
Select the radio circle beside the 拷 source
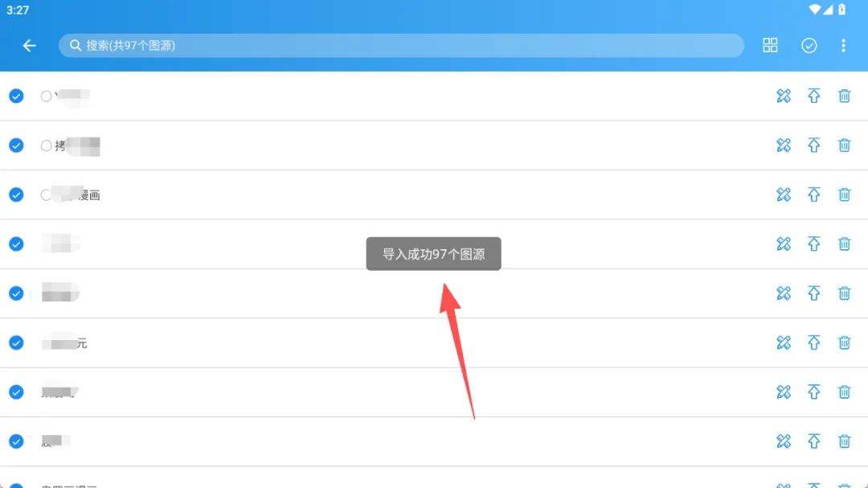click(x=46, y=146)
